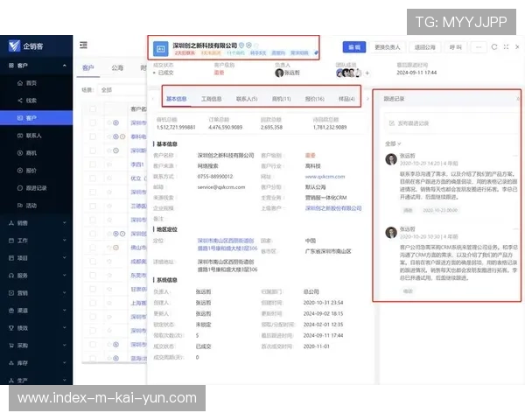Check the checkbox for 三德 row
Image resolution: width=525 pixels, height=420 pixels.
click(93, 206)
